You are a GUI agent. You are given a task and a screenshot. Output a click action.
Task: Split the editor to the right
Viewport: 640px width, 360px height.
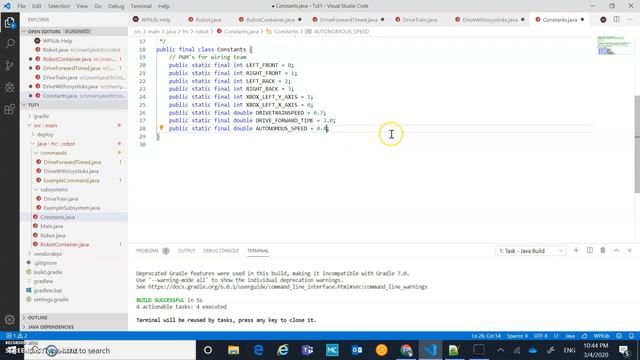click(616, 19)
